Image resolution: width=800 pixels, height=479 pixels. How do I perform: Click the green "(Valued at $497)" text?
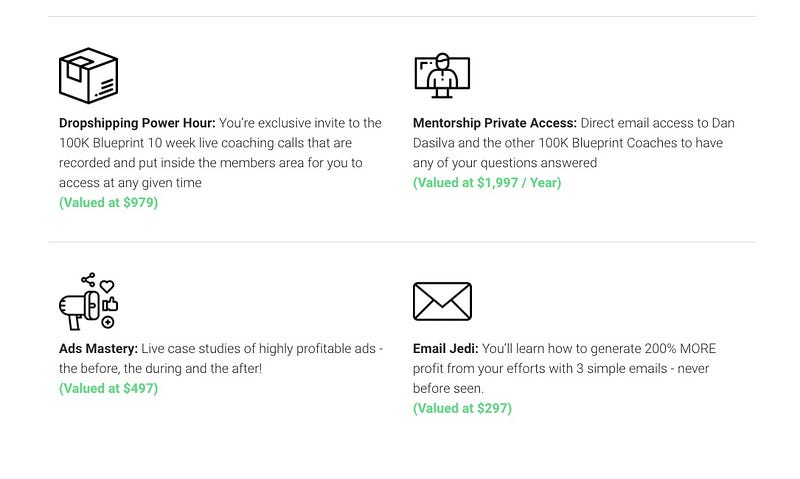click(108, 389)
